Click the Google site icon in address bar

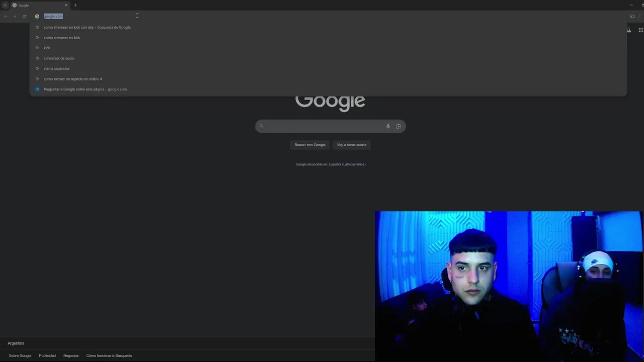click(x=37, y=16)
